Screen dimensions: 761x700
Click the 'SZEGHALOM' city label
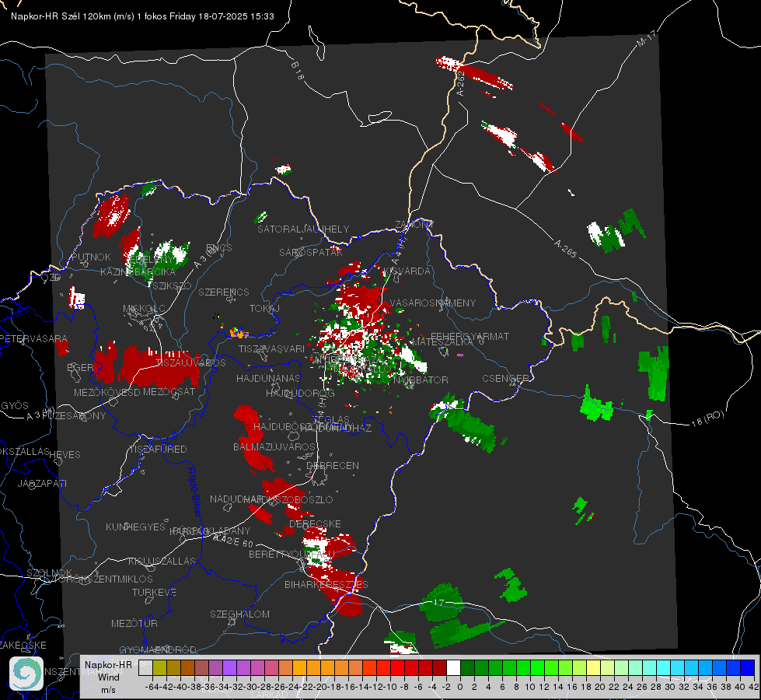(x=239, y=614)
